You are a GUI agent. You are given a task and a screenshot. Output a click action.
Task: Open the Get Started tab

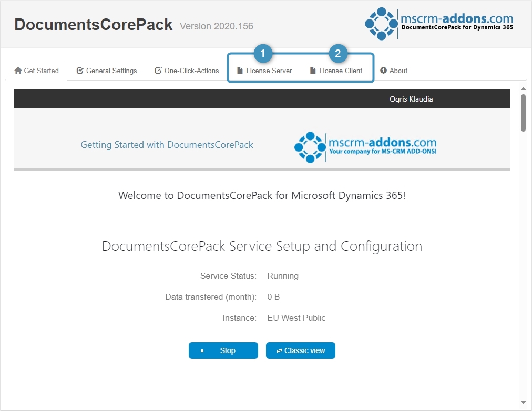(37, 71)
